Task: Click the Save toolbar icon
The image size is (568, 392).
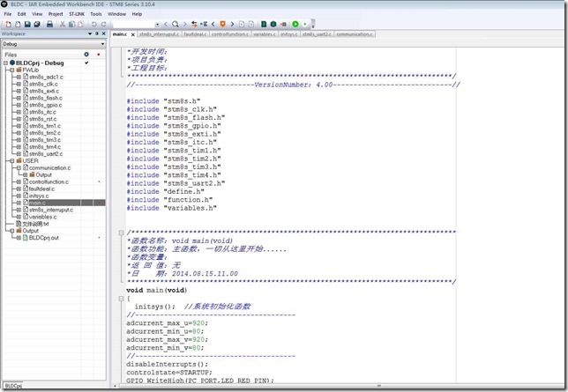Action: (x=27, y=25)
